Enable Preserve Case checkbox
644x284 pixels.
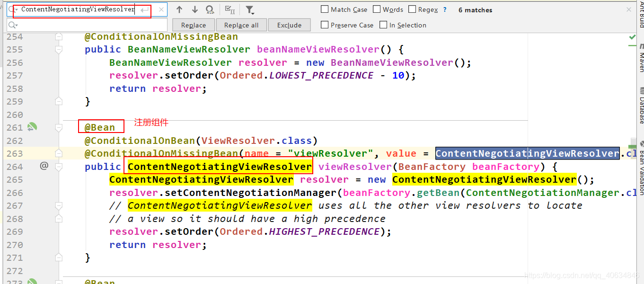pyautogui.click(x=325, y=25)
